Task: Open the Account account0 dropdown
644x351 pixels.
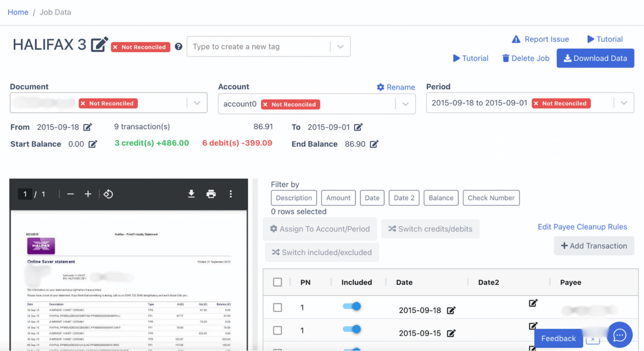Action: point(405,104)
